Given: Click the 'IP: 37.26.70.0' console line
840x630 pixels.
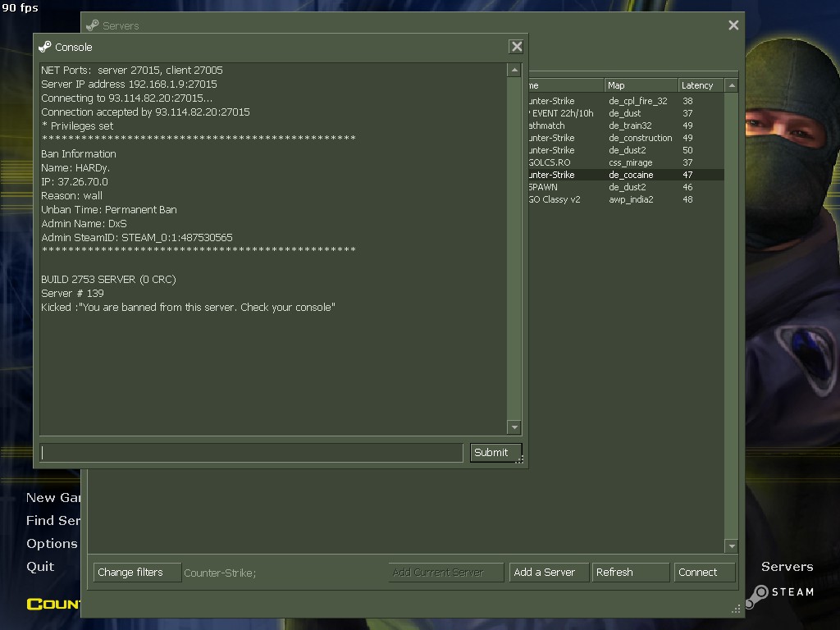Looking at the screenshot, I should 75,181.
